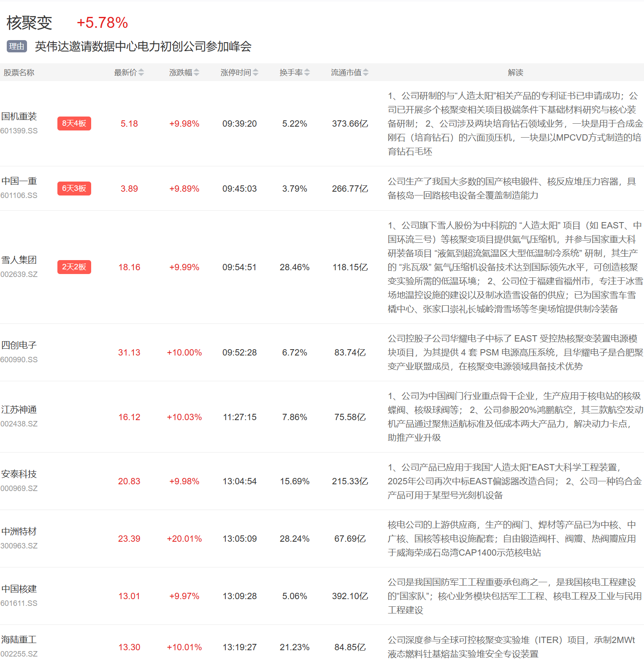Viewport: 644px width, 665px height.
Task: Sort by 涨跌幅 column arrows
Action: (x=196, y=73)
